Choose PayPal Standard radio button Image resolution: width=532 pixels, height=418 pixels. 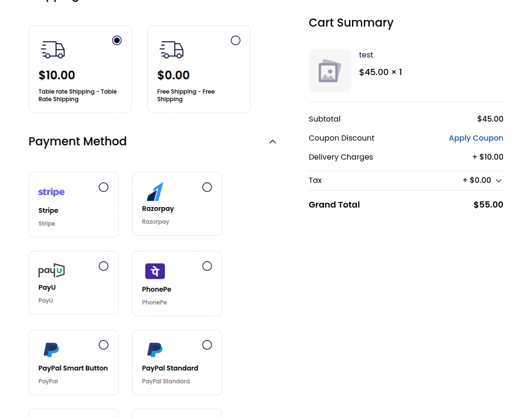pos(207,345)
